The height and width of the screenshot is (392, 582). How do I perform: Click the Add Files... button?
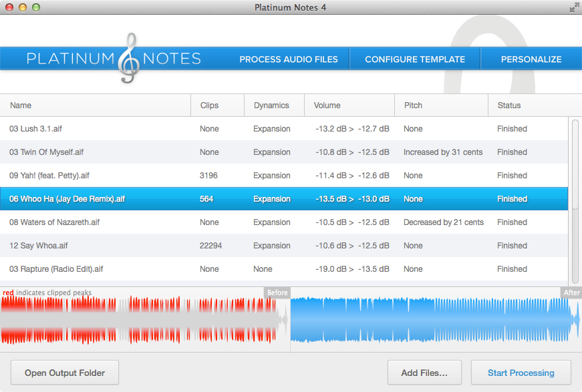pyautogui.click(x=424, y=373)
